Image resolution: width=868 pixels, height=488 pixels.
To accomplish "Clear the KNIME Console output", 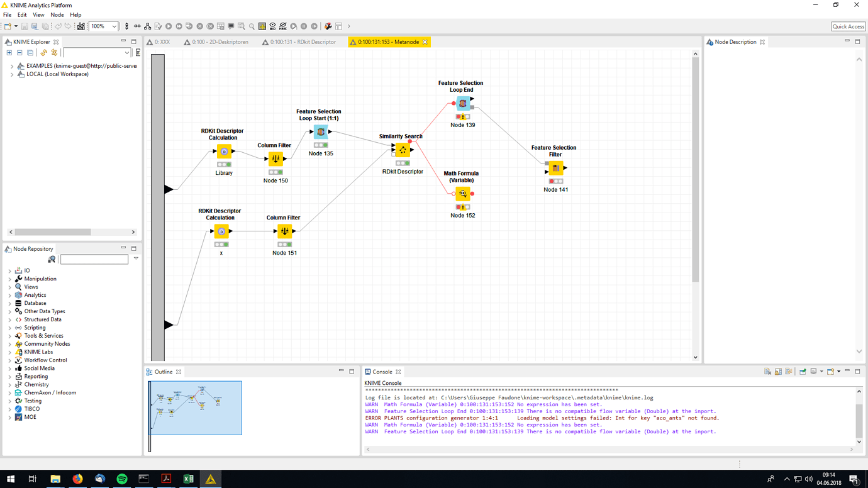I will [767, 371].
